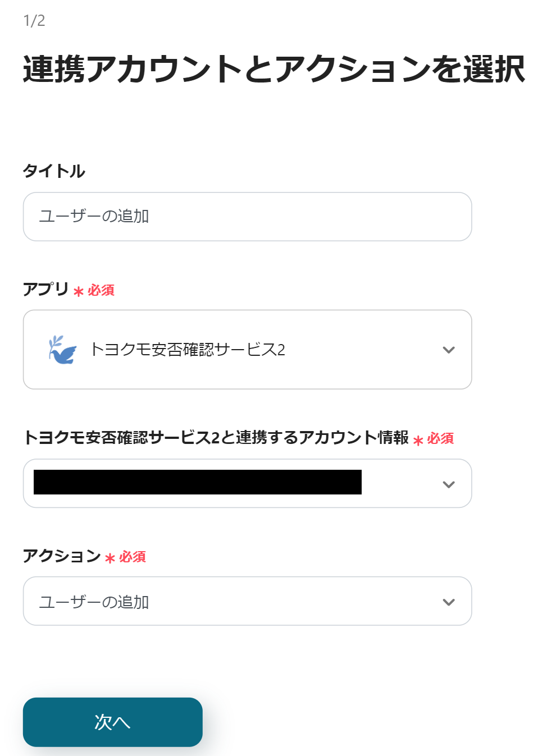Expand the アプリ dropdown chevron
Screen dimensions: 538x756
point(448,350)
